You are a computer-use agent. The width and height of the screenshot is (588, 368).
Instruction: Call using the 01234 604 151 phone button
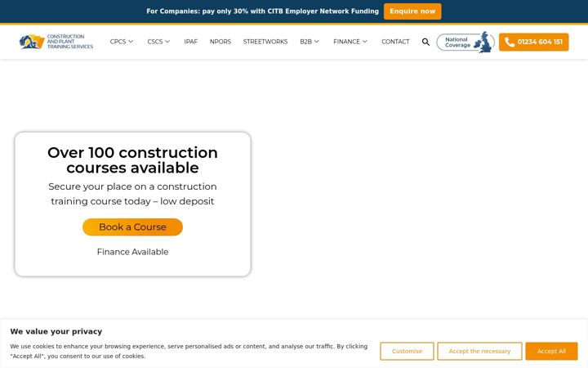coord(533,42)
